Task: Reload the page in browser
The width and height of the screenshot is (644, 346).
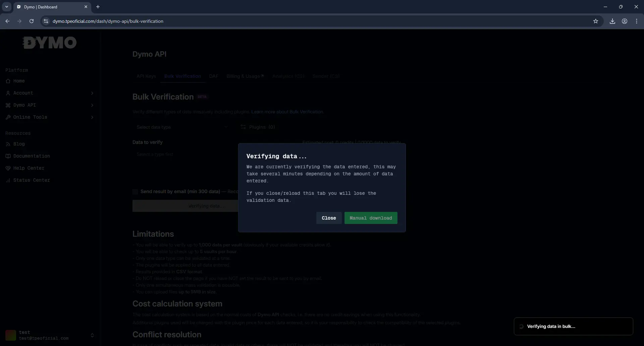Action: click(32, 21)
